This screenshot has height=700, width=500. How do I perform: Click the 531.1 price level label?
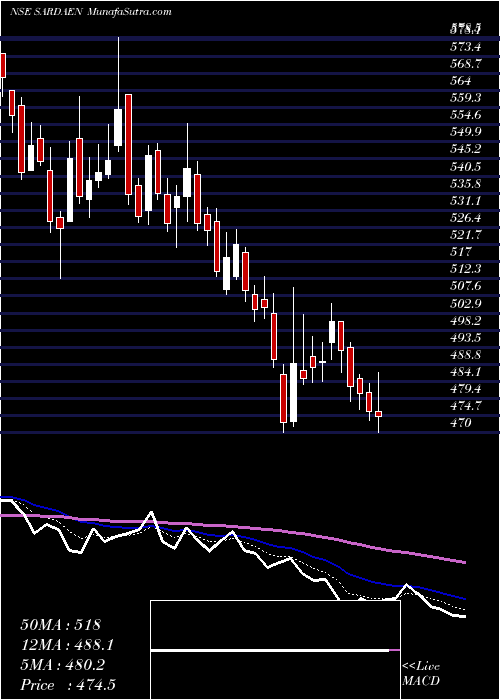coord(466,200)
